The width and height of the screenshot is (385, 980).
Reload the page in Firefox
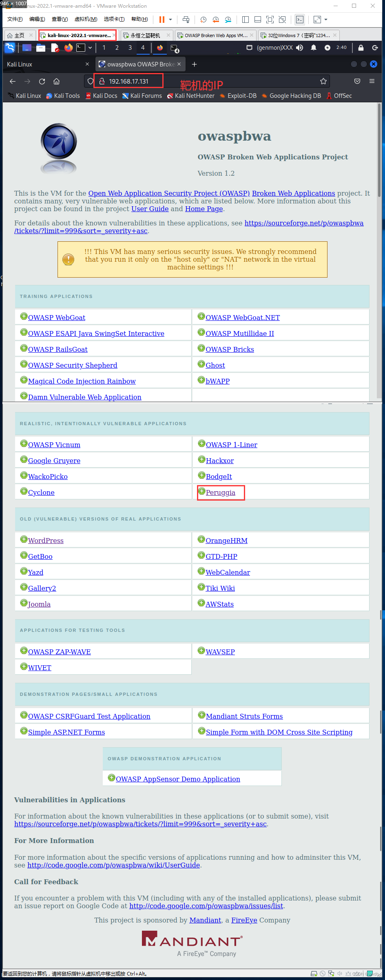42,81
